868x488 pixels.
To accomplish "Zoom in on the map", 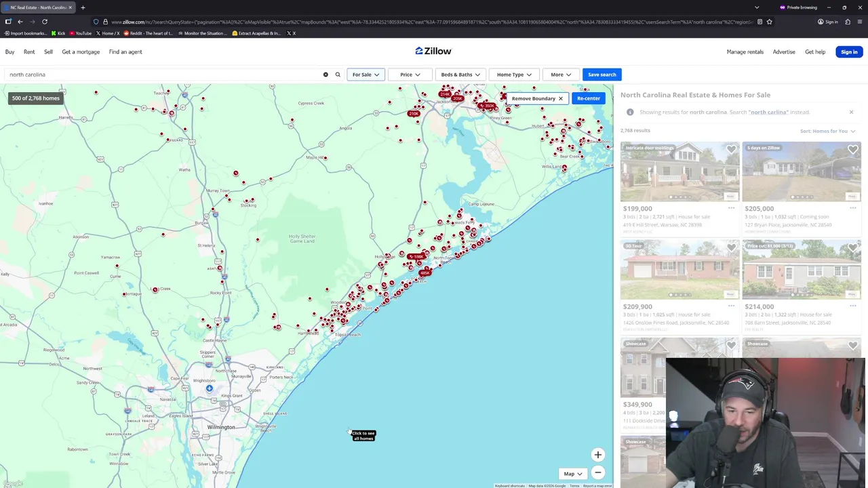I will point(597,455).
